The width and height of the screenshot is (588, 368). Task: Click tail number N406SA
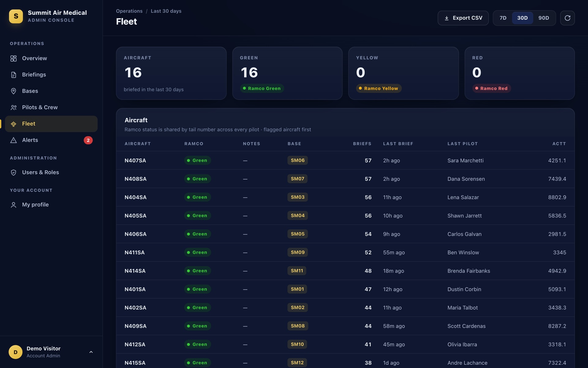tap(135, 234)
